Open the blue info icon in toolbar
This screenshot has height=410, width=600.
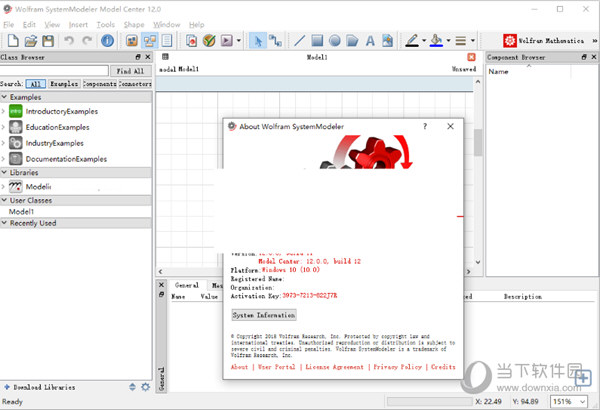pos(108,40)
